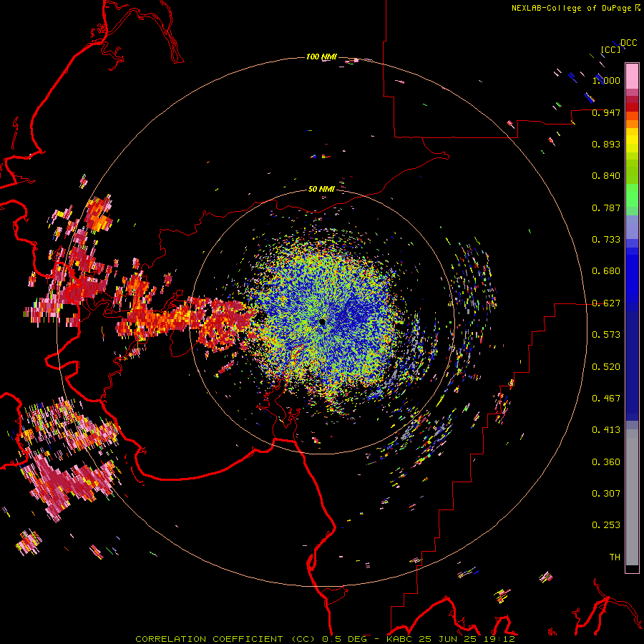Click the 0.573 scale value
The image size is (644, 644).
click(606, 334)
